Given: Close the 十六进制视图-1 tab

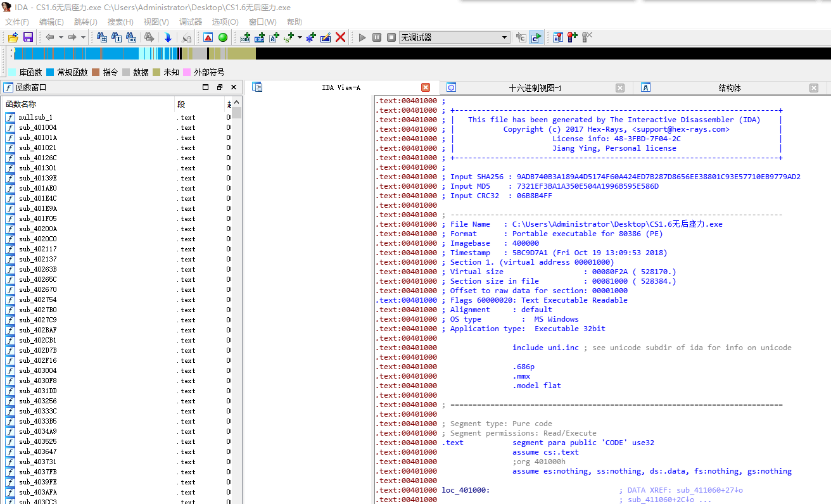Looking at the screenshot, I should 620,88.
